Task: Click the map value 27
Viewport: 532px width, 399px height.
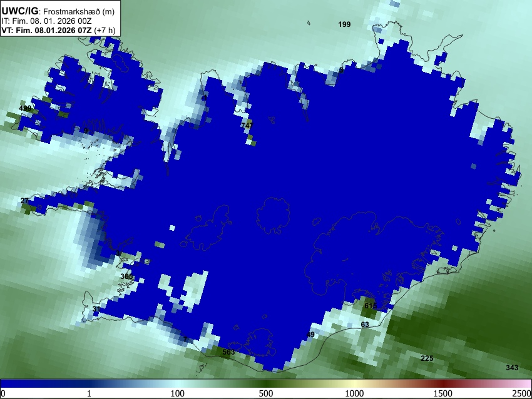Action: (24, 201)
